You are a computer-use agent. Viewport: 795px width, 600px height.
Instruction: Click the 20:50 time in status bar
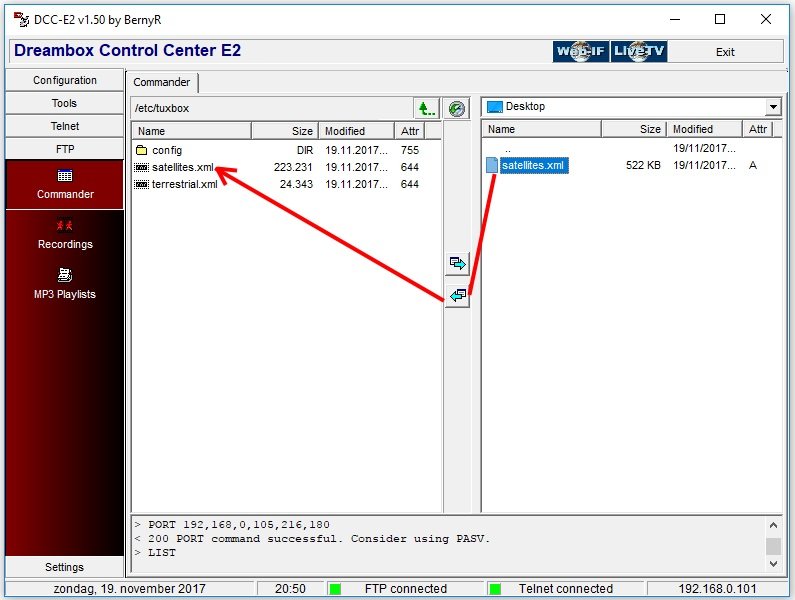pyautogui.click(x=290, y=589)
